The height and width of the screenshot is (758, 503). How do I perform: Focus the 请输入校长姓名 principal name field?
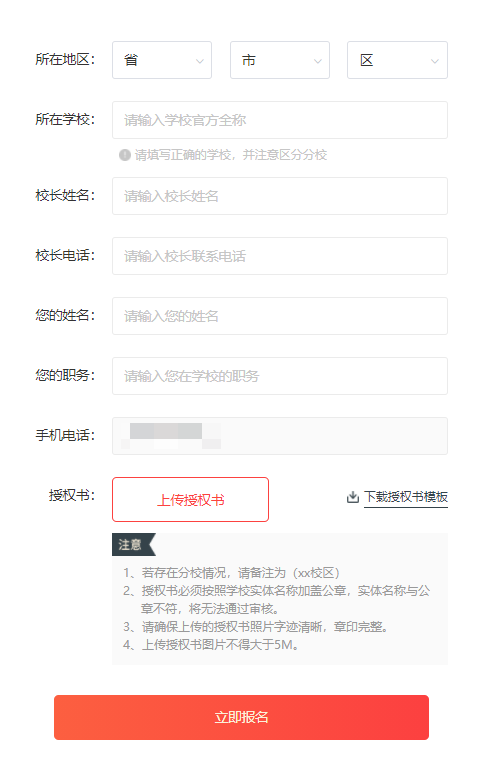click(280, 196)
